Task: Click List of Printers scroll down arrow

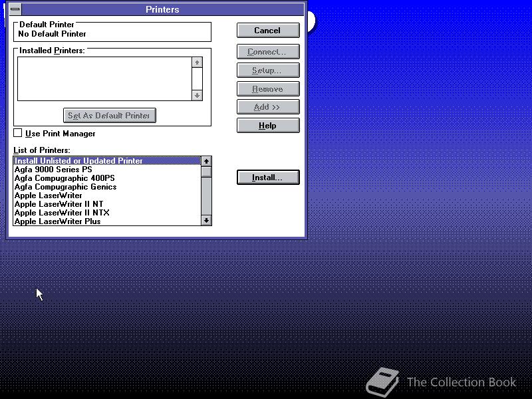Action: point(206,221)
